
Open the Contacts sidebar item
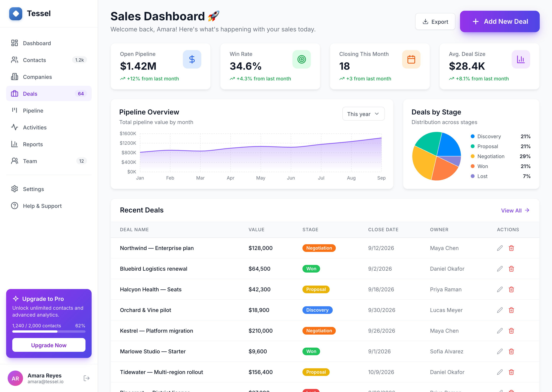coord(49,60)
